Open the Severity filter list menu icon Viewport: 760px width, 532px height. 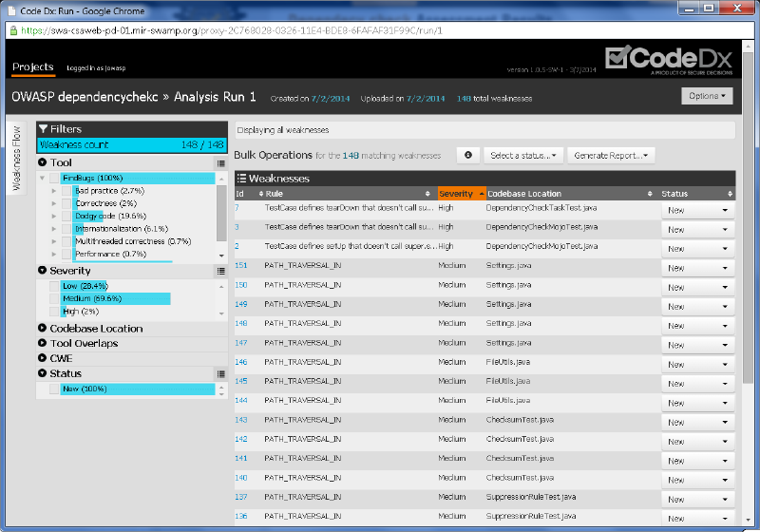point(220,271)
